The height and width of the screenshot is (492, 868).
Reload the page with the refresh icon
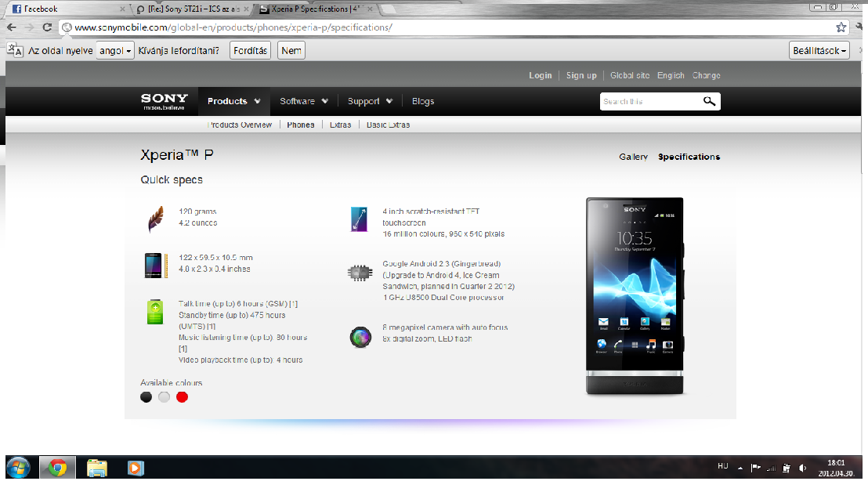coord(47,27)
